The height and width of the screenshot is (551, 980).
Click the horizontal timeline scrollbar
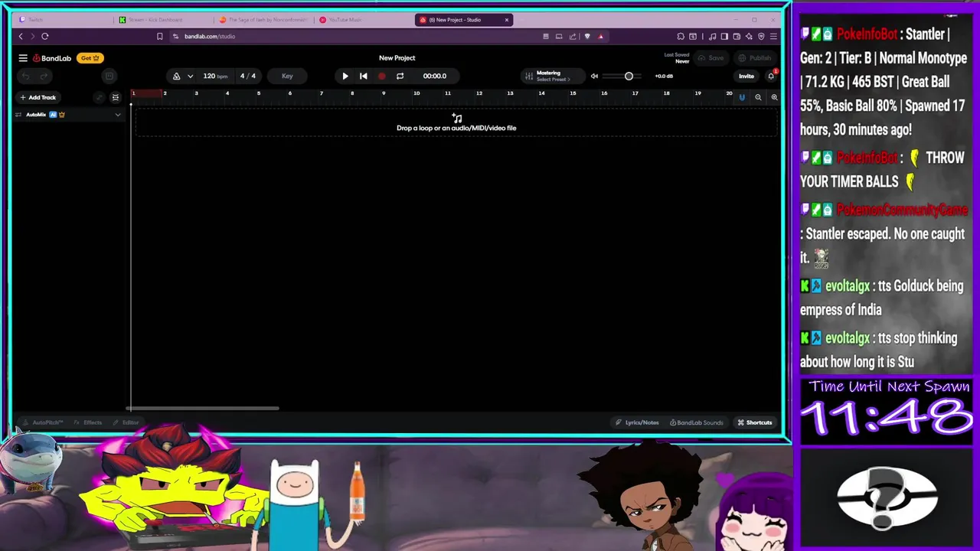pos(203,409)
